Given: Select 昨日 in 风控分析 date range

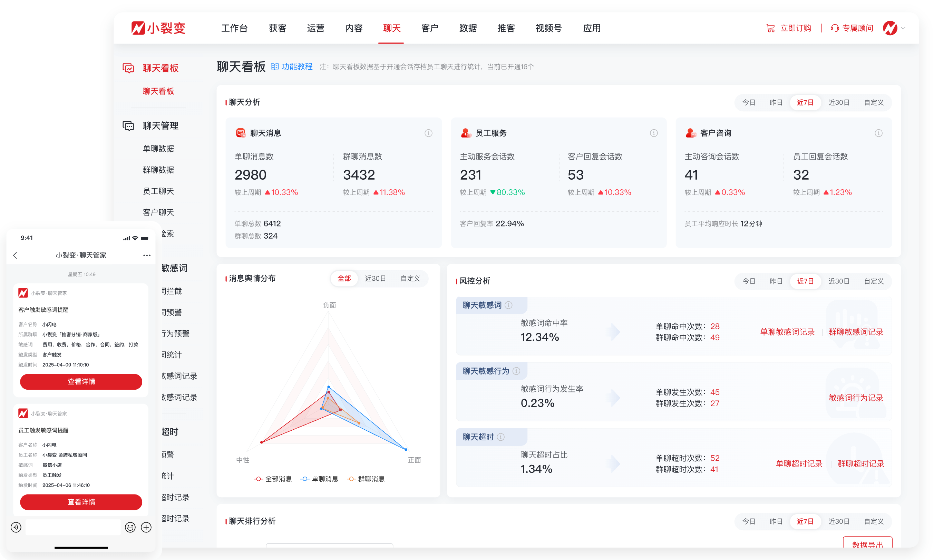Looking at the screenshot, I should click(x=776, y=281).
